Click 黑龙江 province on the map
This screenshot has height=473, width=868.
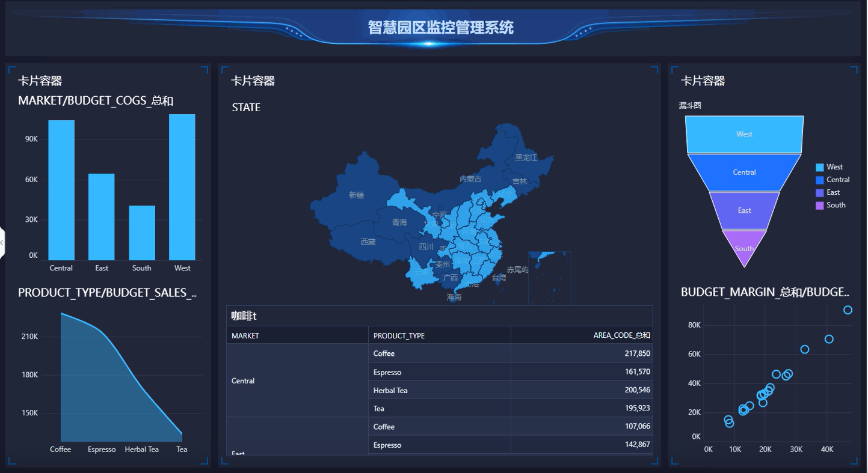click(x=526, y=157)
